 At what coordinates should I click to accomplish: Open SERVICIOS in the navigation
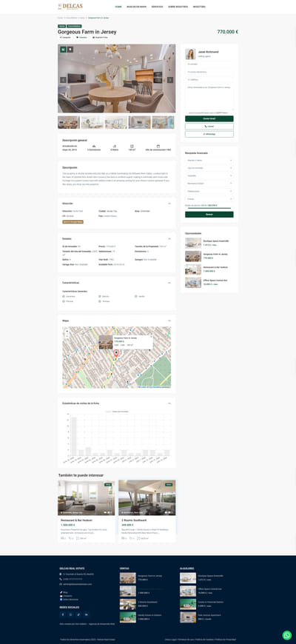point(157,7)
